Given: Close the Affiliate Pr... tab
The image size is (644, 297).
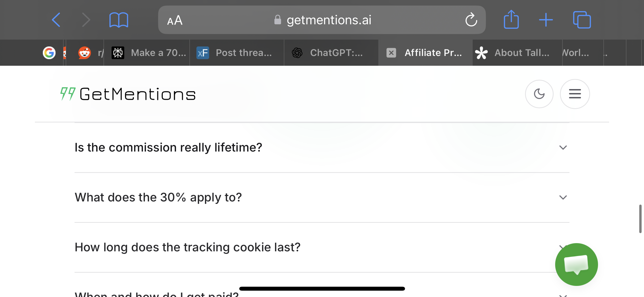Looking at the screenshot, I should 391,53.
